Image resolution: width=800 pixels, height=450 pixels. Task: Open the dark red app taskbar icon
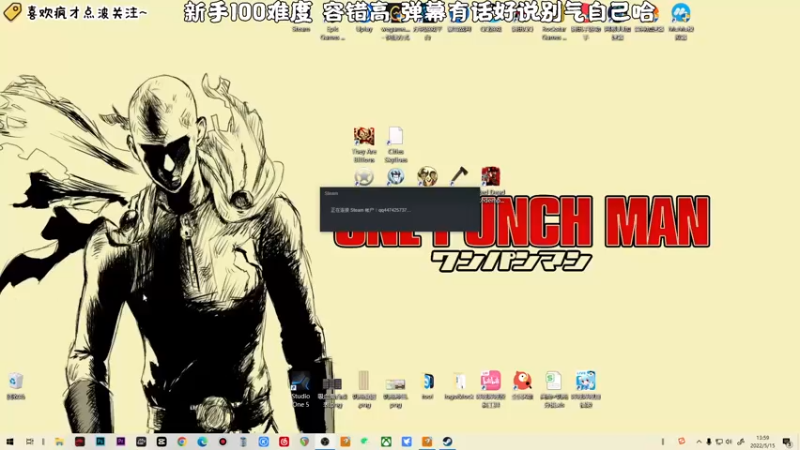pos(80,441)
